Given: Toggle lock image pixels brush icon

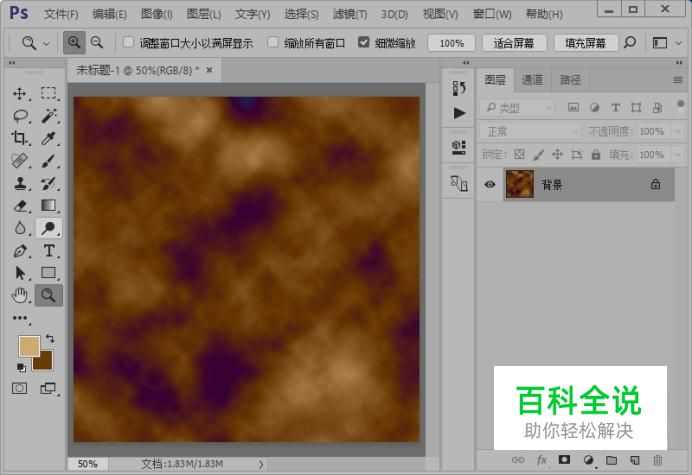Looking at the screenshot, I should click(538, 155).
